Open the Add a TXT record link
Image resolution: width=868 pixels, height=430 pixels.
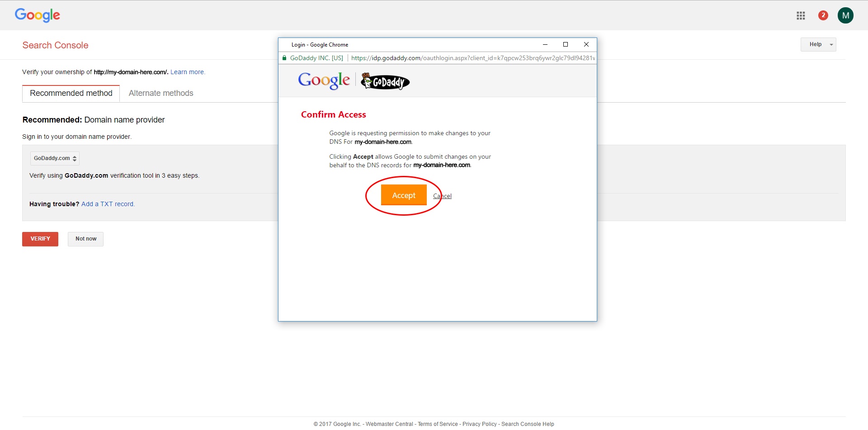pyautogui.click(x=108, y=204)
